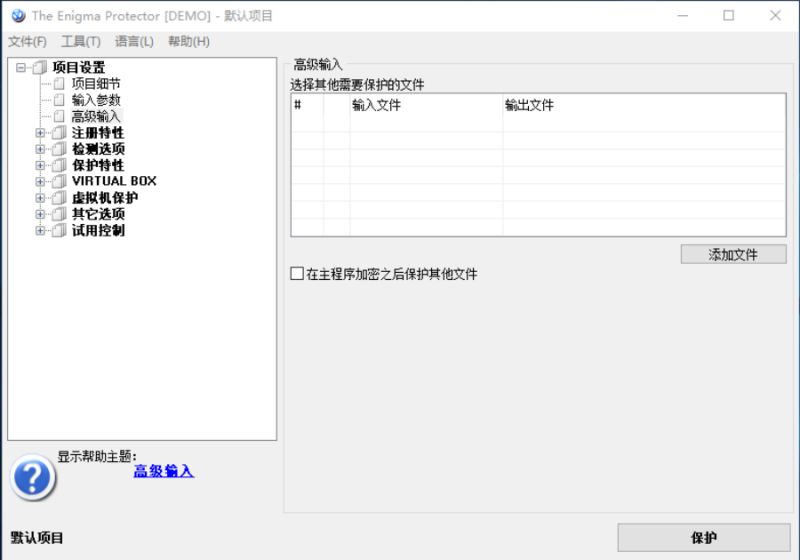Image resolution: width=800 pixels, height=560 pixels.
Task: Click the 显示帮助主题: label
Action: click(x=97, y=456)
